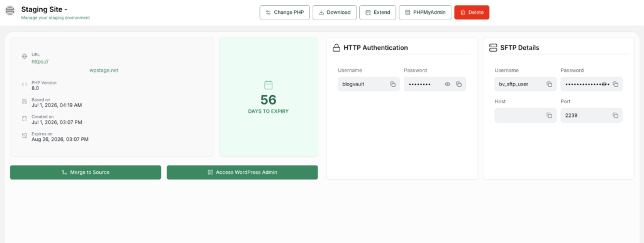Open Access WordPress Admin
Image resolution: width=644 pixels, height=243 pixels.
(242, 172)
